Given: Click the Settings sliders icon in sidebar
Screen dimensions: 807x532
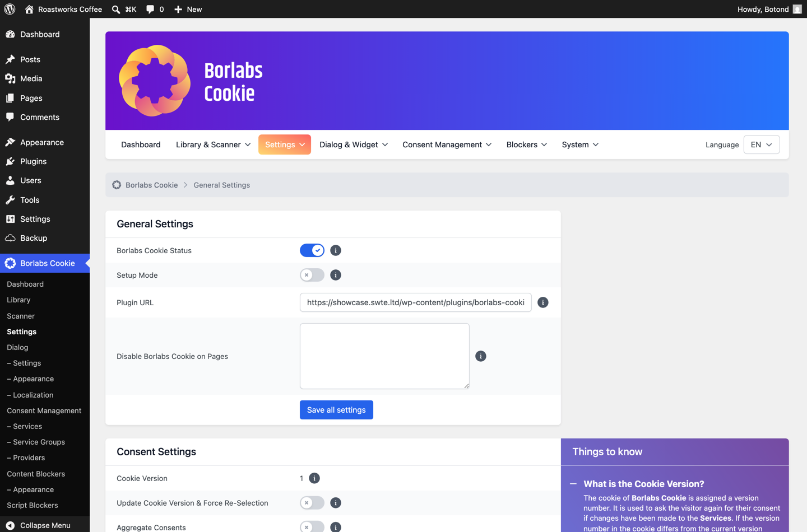Looking at the screenshot, I should (10, 219).
